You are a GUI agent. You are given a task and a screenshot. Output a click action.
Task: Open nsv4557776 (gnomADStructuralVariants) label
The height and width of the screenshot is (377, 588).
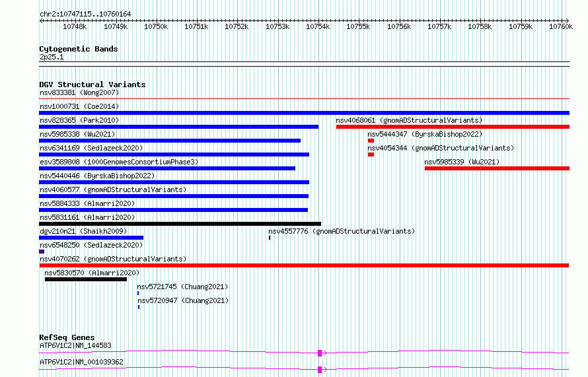[x=342, y=231]
